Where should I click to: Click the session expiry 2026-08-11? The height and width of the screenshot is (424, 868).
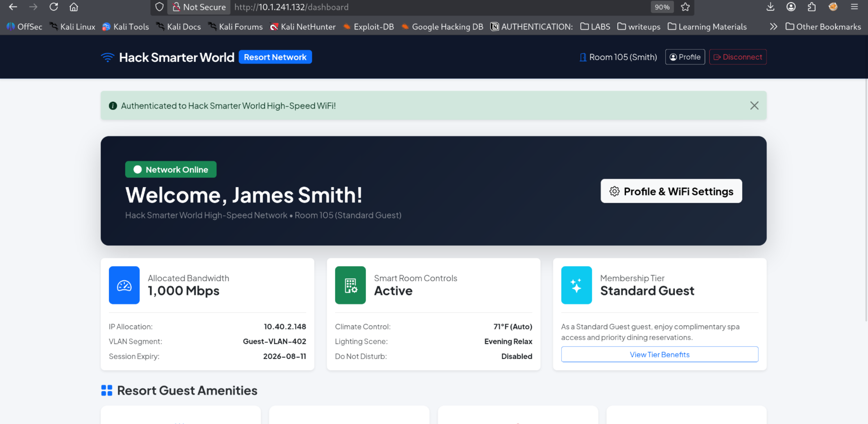(x=284, y=356)
